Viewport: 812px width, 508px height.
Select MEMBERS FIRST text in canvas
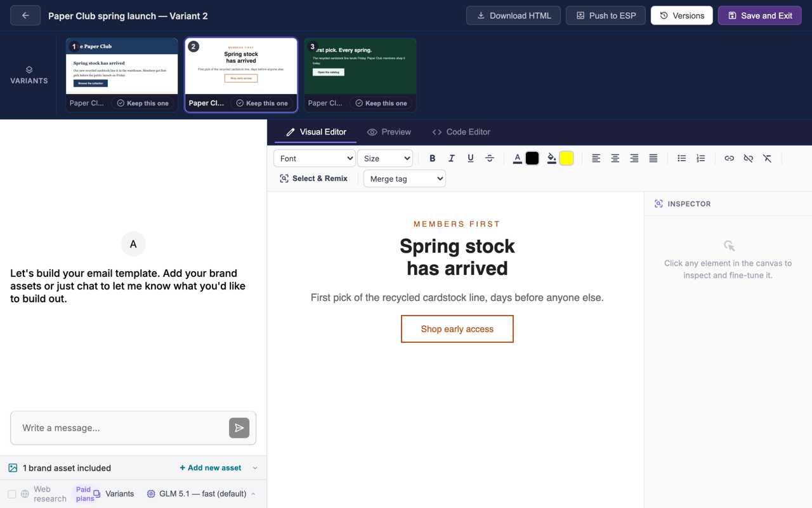(x=457, y=224)
